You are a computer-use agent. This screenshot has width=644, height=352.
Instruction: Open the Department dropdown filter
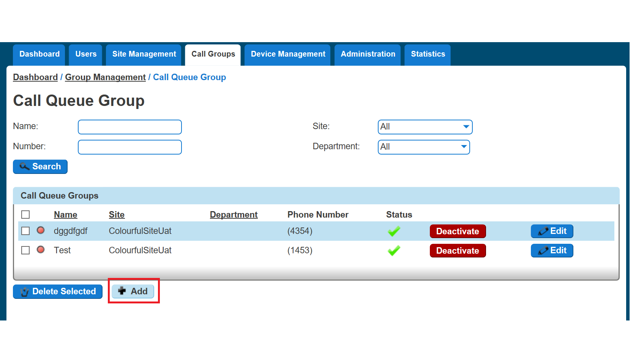[x=424, y=147]
